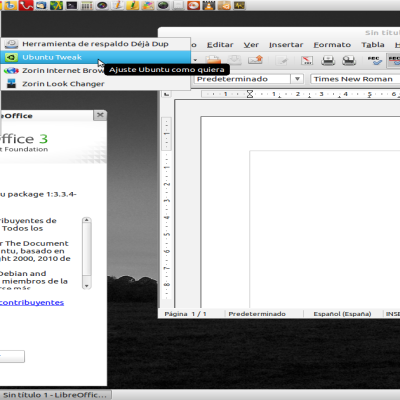The image size is (400, 400).
Task: Launch Herramienta de respaldo Déjà Dup entry
Action: 96,44
